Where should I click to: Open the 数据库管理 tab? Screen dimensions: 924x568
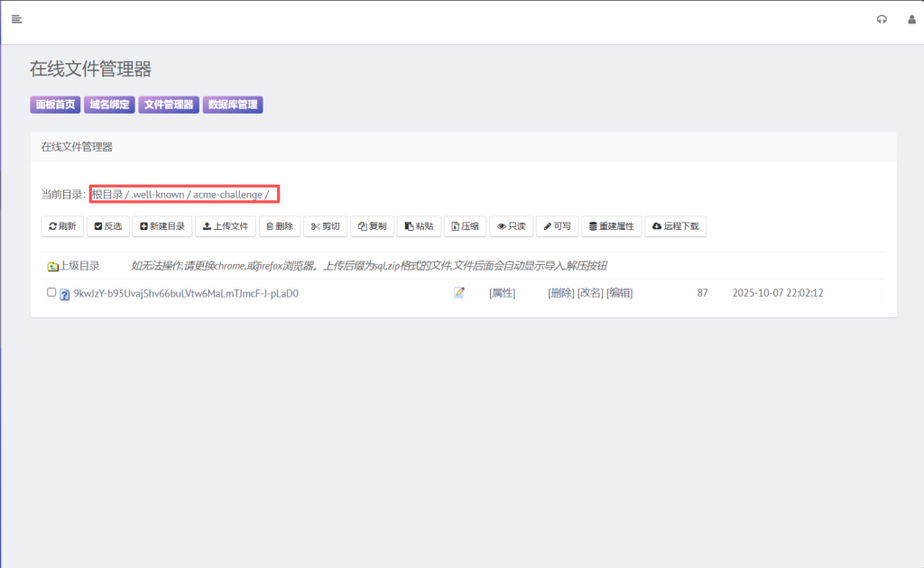(x=233, y=105)
